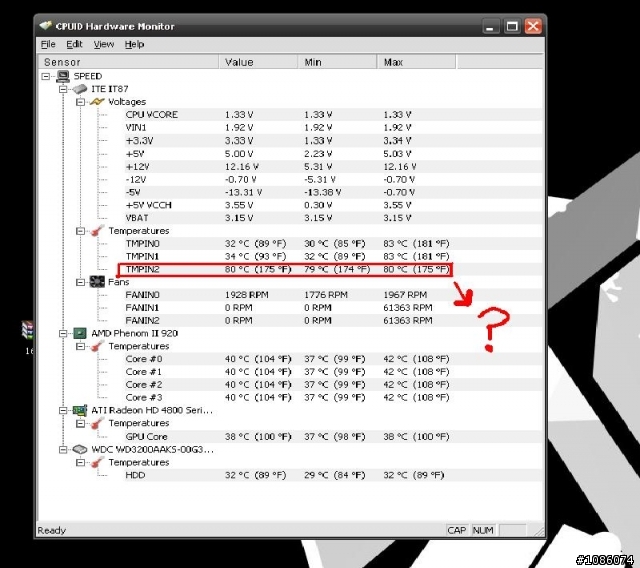Open the View menu
The height and width of the screenshot is (568, 640).
(104, 44)
